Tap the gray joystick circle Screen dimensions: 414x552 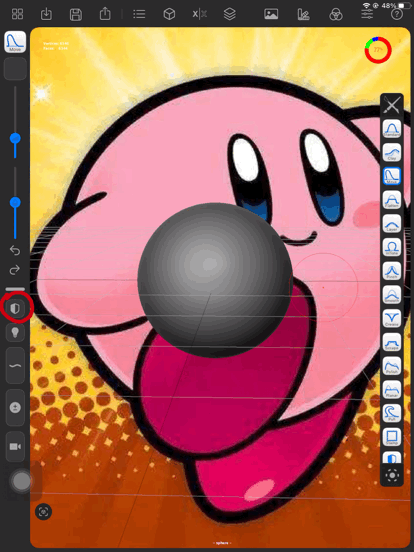coord(21,481)
